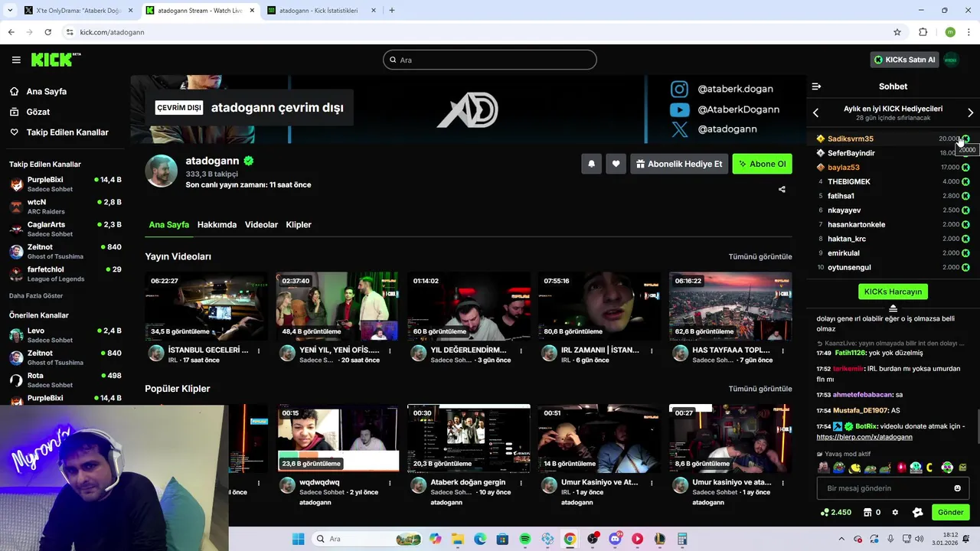Open the blerp.com/x/atadogann chat link
Screen dimensions: 980x551
tap(864, 437)
